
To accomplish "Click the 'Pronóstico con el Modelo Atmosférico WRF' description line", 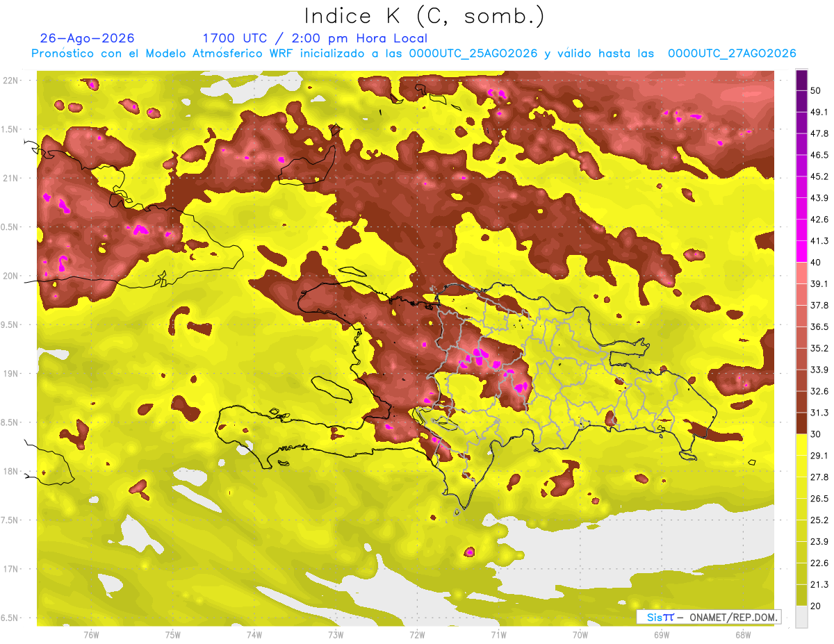I will (x=414, y=53).
